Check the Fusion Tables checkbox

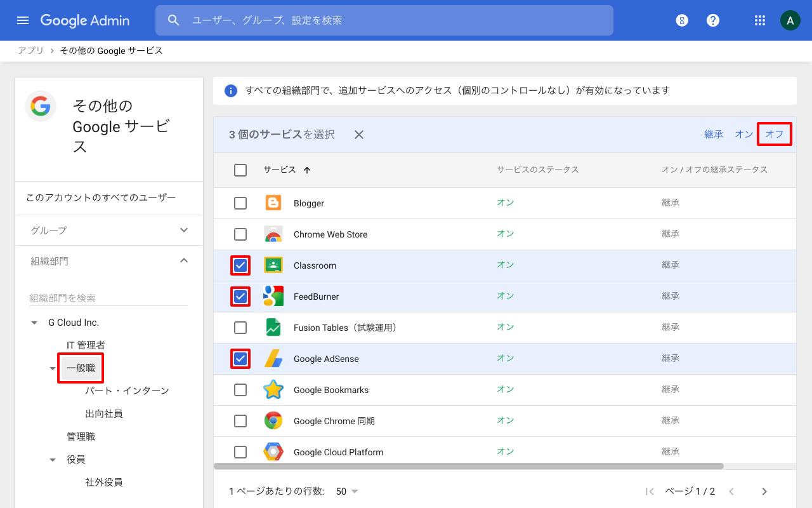click(240, 328)
